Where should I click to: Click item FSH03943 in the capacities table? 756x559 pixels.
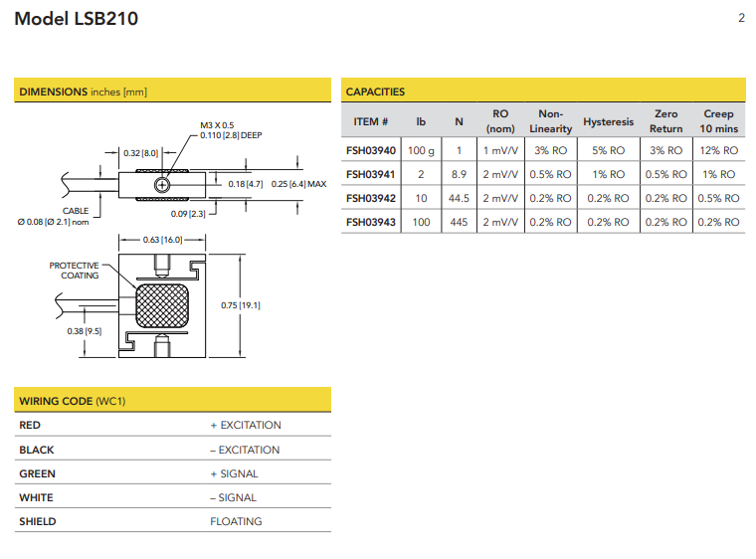click(x=371, y=222)
